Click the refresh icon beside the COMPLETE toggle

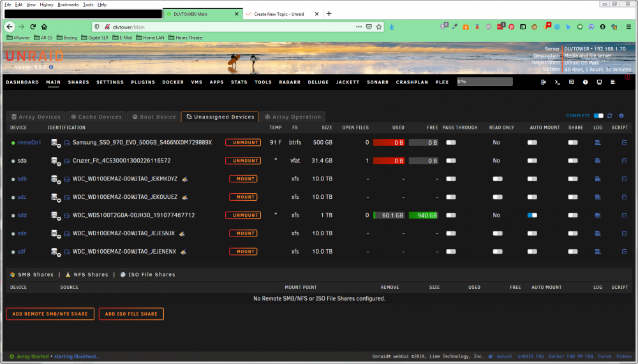[x=609, y=116]
